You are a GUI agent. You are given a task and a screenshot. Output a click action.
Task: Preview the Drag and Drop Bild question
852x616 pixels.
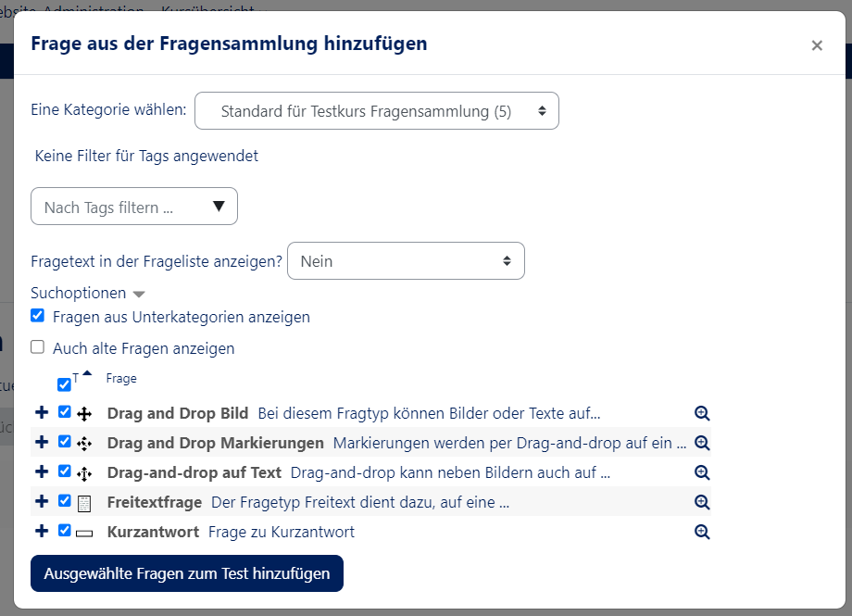coord(702,413)
